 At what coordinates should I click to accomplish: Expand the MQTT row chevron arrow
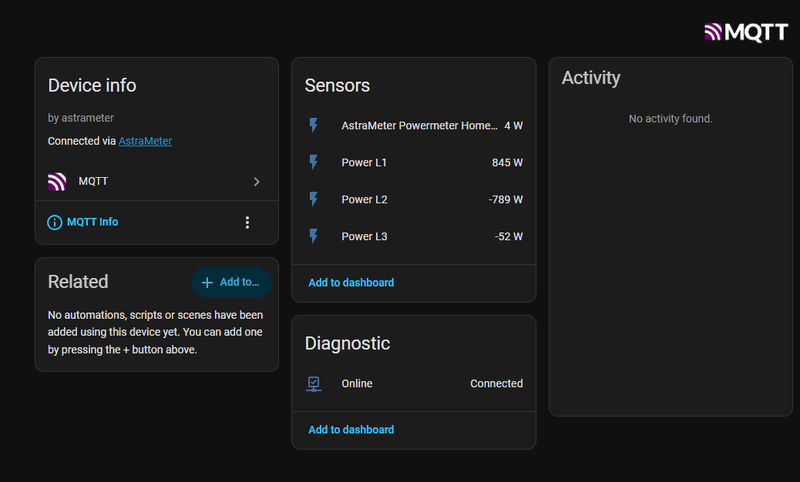[x=257, y=182]
